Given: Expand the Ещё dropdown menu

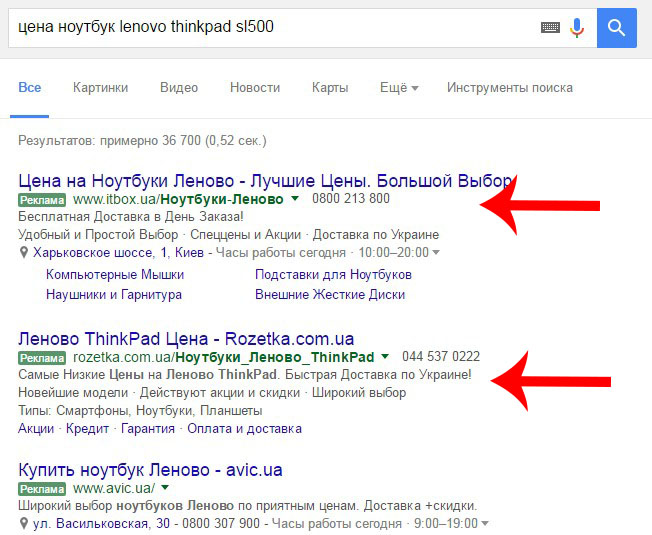Looking at the screenshot, I should click(x=399, y=88).
